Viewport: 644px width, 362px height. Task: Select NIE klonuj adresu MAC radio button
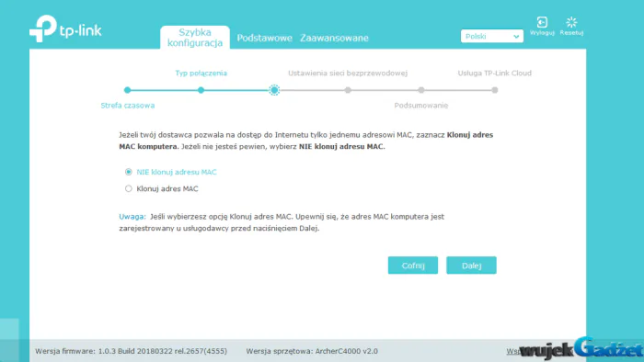[129, 172]
